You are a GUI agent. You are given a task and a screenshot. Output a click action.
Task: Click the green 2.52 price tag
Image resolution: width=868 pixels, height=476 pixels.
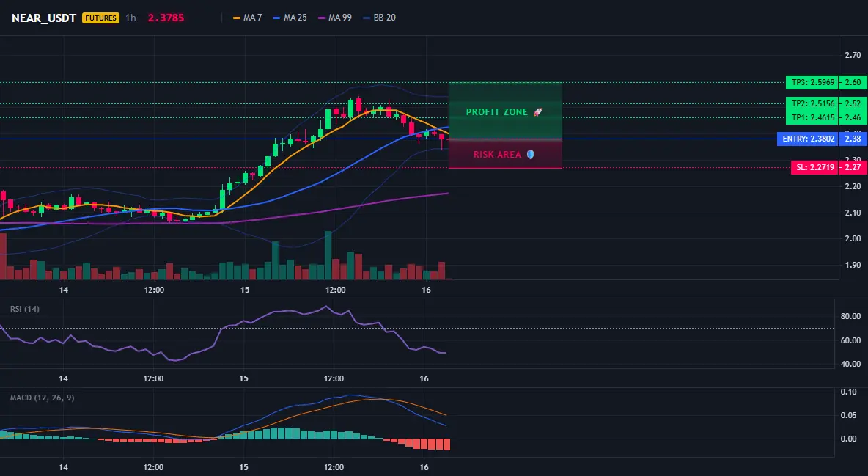point(853,103)
